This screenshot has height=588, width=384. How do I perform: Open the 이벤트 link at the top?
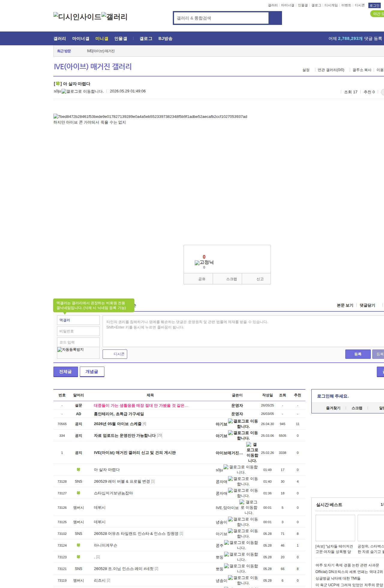point(346,5)
